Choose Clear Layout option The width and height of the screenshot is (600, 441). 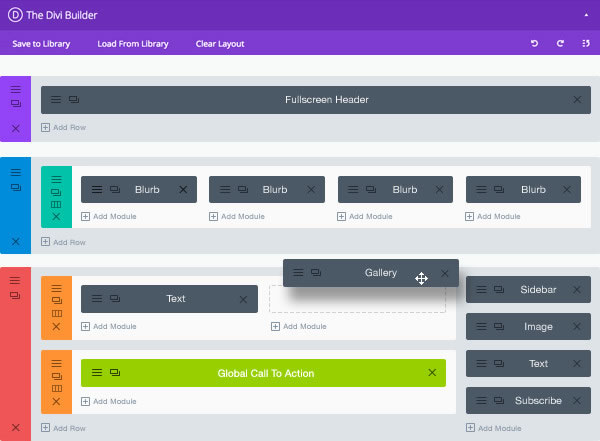[x=220, y=44]
